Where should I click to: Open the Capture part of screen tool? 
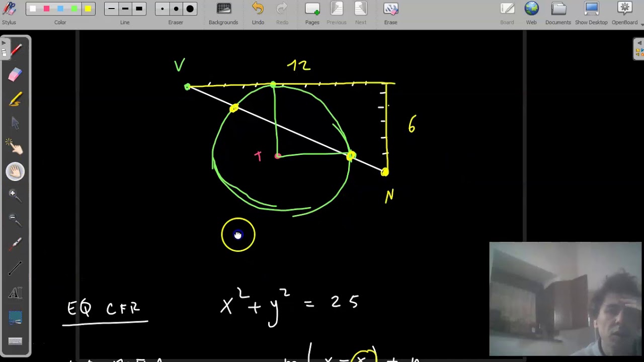click(x=15, y=318)
